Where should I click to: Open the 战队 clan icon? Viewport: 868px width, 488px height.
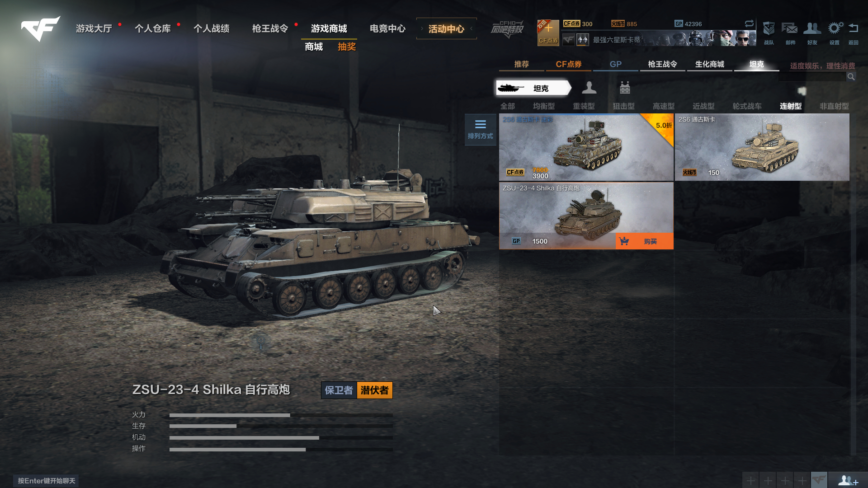click(769, 33)
